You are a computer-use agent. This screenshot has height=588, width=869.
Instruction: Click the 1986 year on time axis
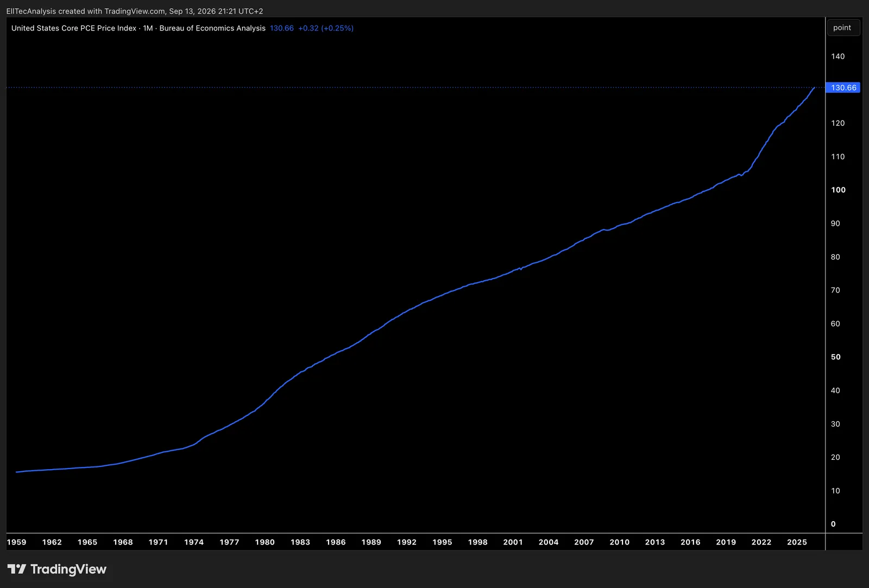pos(336,542)
